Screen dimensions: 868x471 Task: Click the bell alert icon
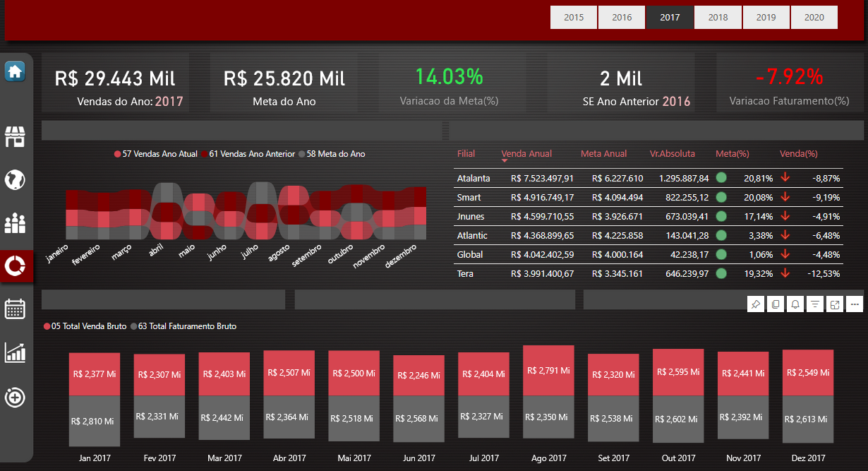(795, 304)
